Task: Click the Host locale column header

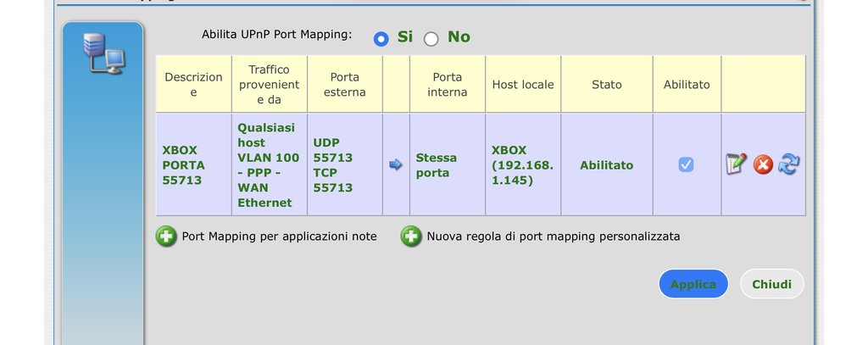Action: click(522, 85)
